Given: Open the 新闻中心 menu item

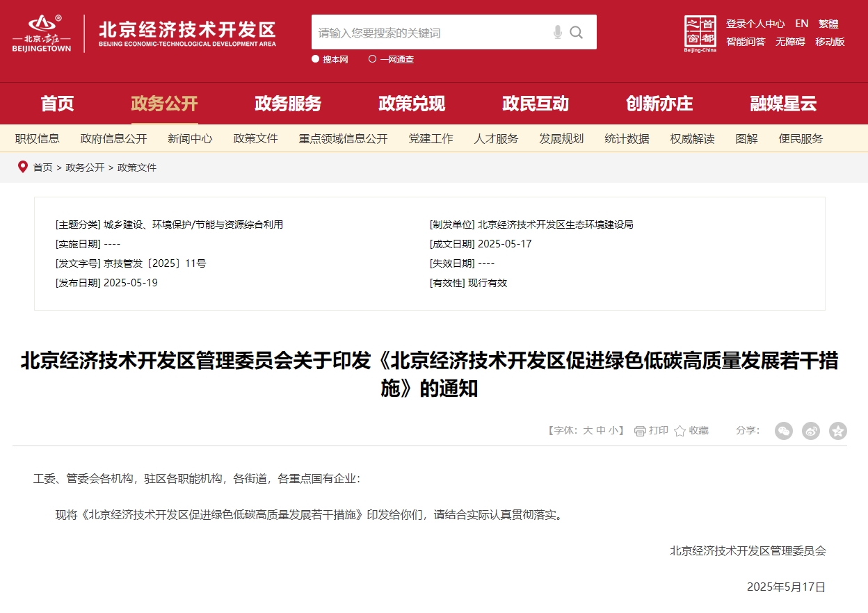Looking at the screenshot, I should click(190, 138).
